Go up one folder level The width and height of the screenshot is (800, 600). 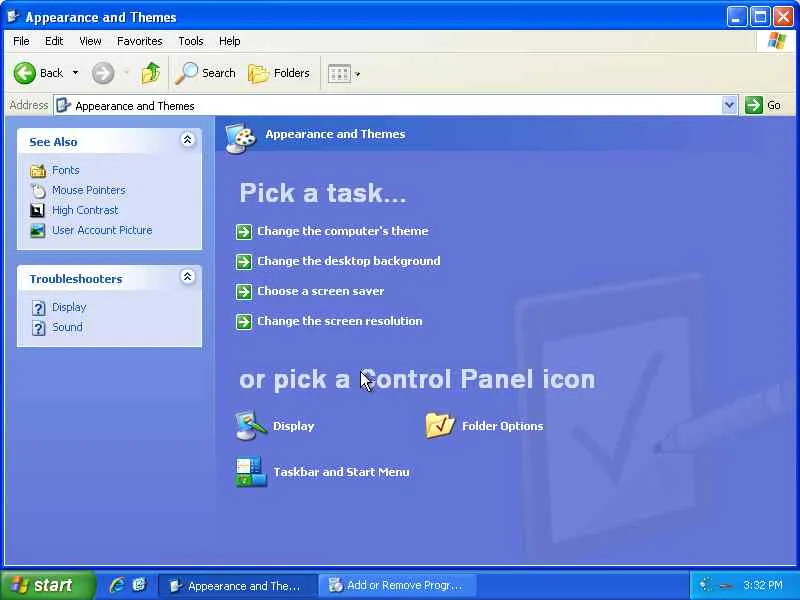click(151, 73)
